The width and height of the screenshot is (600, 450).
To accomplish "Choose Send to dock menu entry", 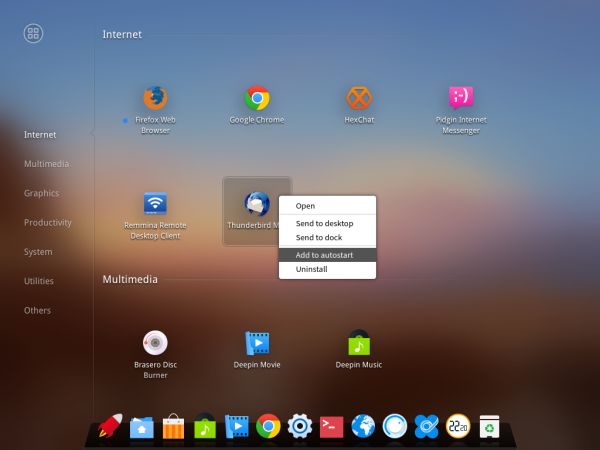I will coord(328,238).
